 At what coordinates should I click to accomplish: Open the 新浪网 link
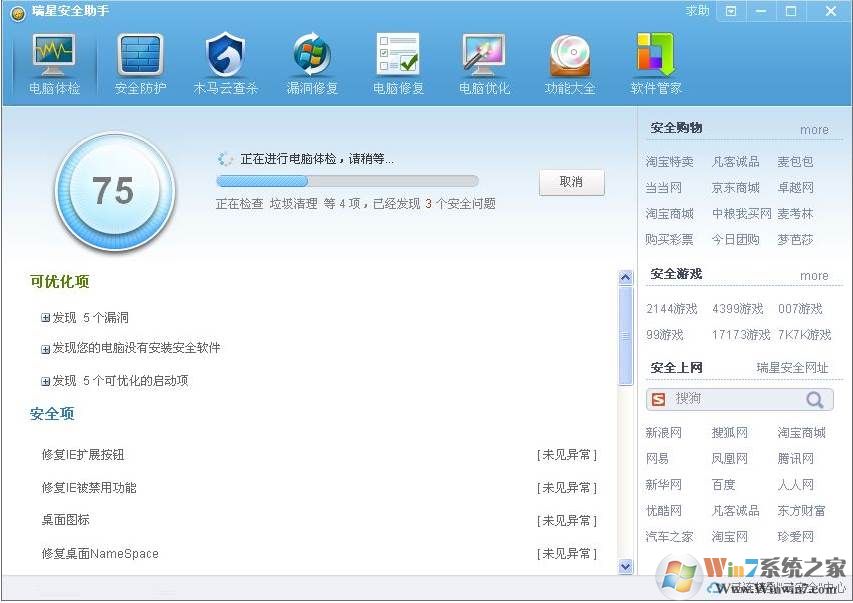(663, 433)
